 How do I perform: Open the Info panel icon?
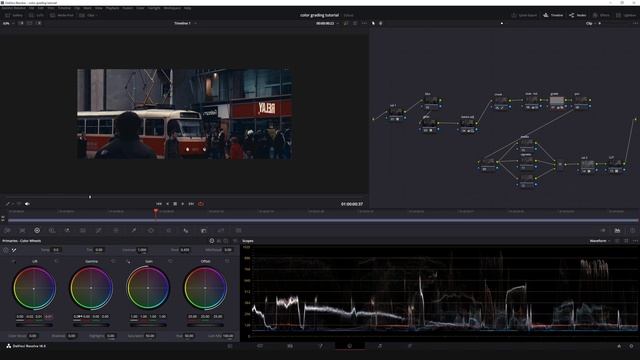coord(633,231)
